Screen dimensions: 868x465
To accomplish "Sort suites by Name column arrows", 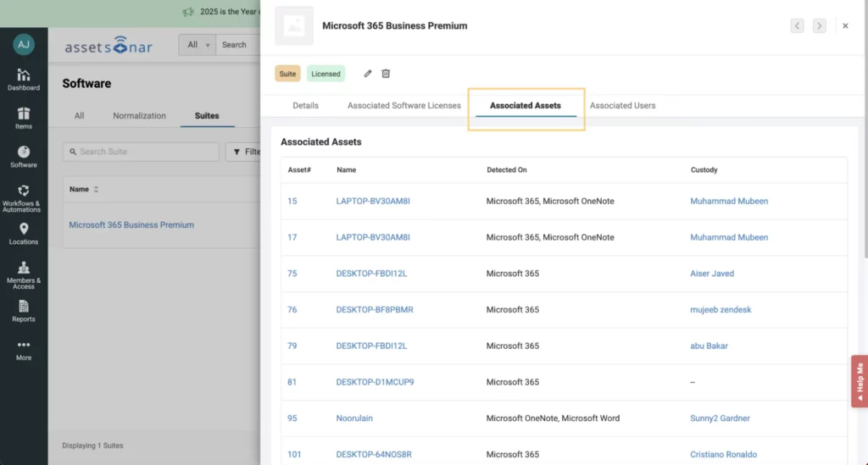I will 96,189.
